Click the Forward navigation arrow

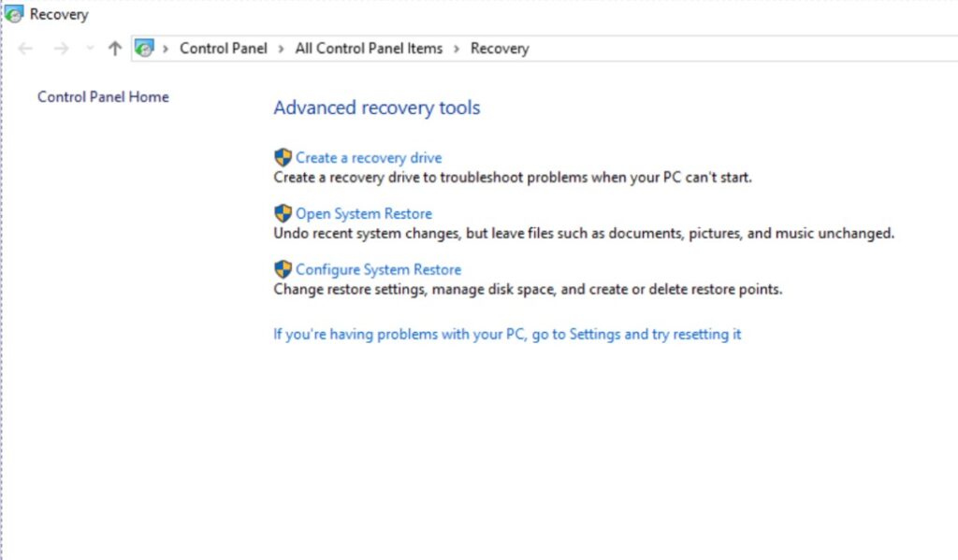pyautogui.click(x=61, y=49)
